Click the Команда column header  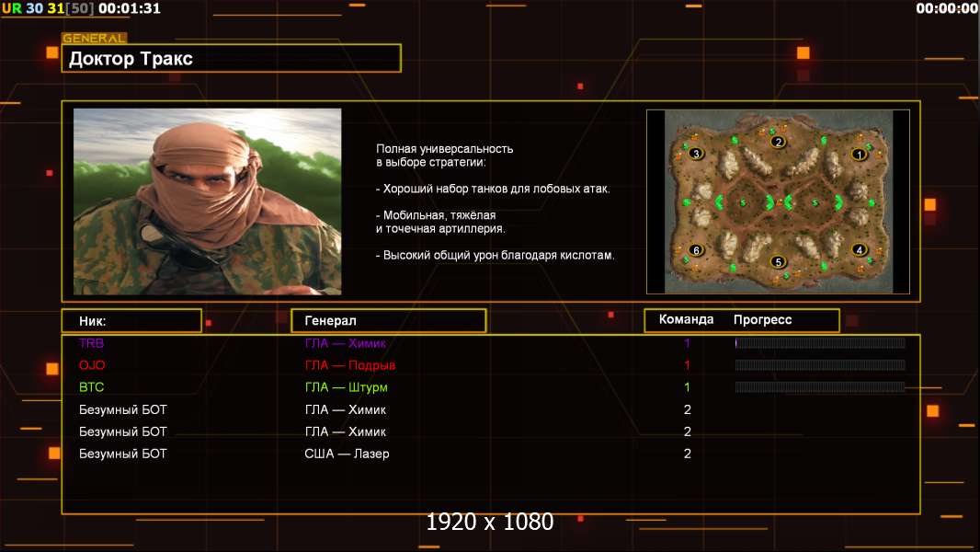point(686,319)
